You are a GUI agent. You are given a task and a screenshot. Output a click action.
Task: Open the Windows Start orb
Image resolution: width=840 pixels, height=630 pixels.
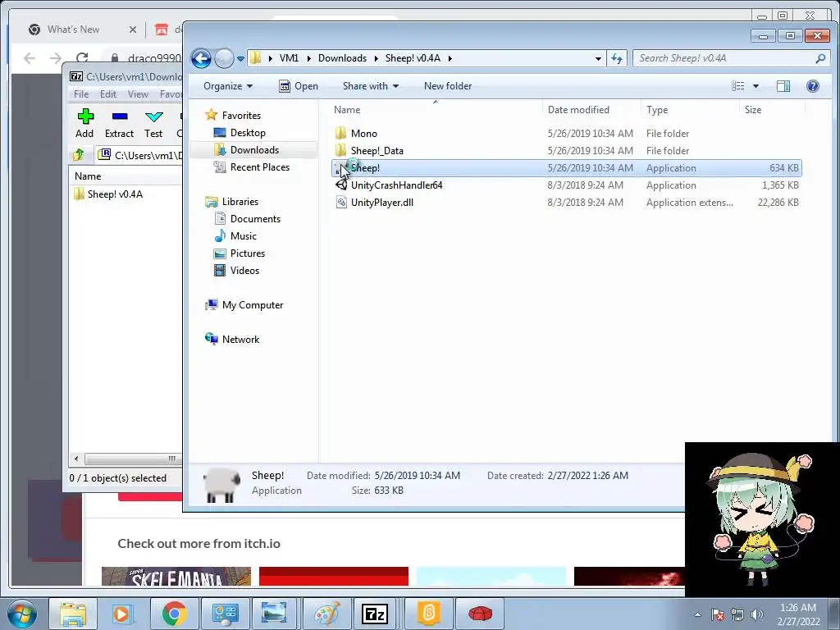(x=21, y=614)
